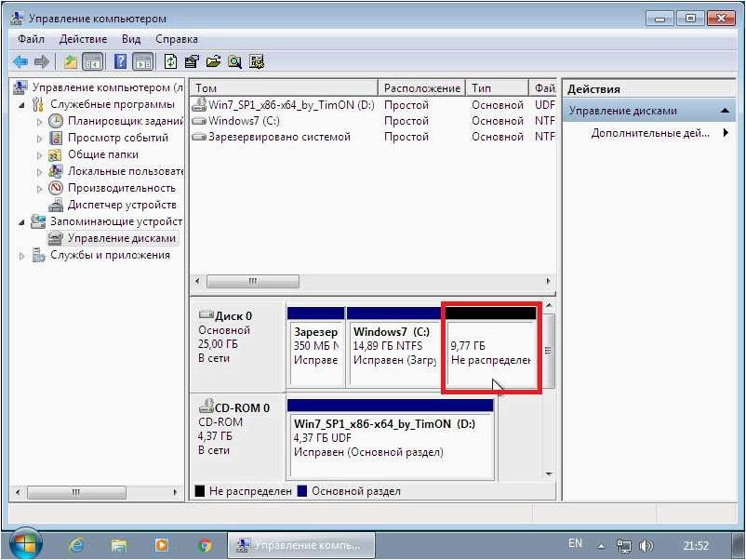Expand the Просмотр событий node

tap(39, 139)
